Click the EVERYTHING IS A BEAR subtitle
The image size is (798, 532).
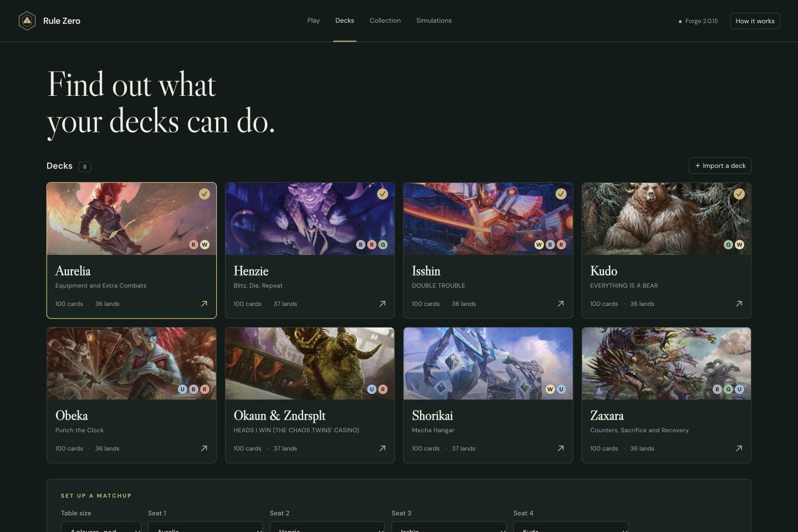[624, 285]
